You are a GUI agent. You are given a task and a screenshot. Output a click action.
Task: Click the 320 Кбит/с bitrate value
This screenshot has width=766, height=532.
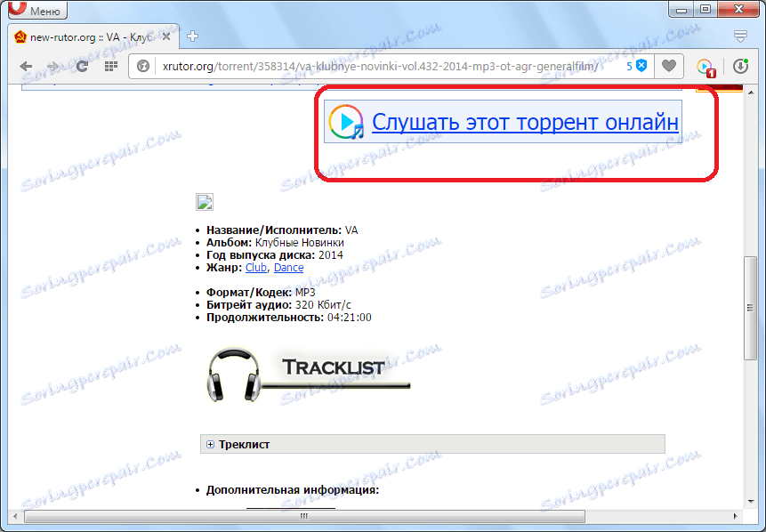[323, 305]
